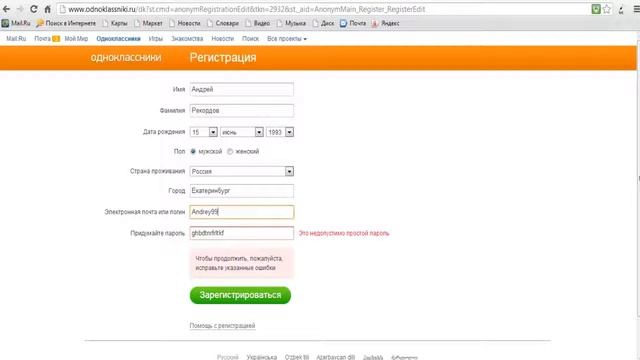Open Игры in portal navigation
This screenshot has height=360, width=640.
tap(156, 39)
